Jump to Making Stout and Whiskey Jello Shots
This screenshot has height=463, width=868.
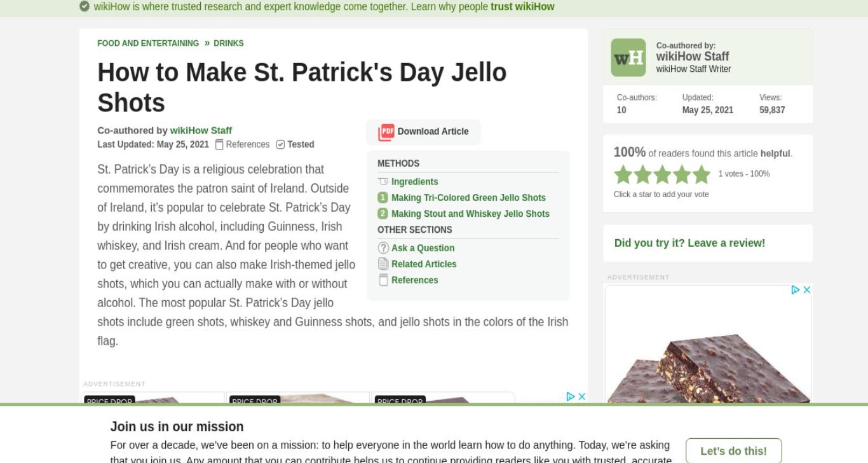point(470,214)
